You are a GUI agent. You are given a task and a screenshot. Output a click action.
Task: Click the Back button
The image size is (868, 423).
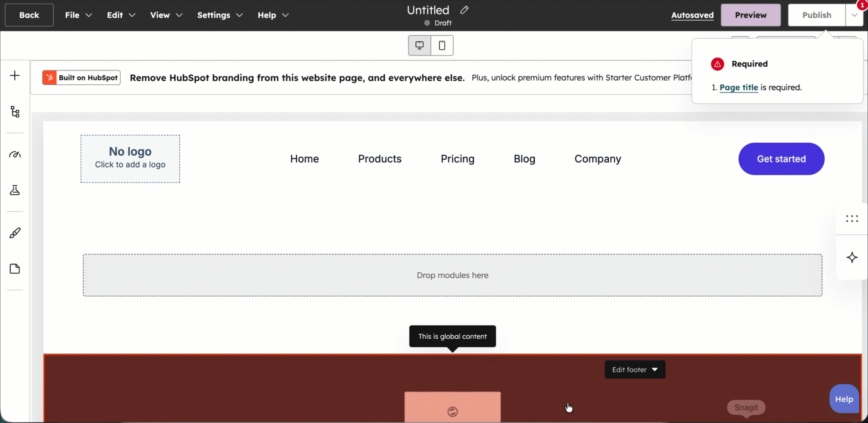pyautogui.click(x=29, y=15)
